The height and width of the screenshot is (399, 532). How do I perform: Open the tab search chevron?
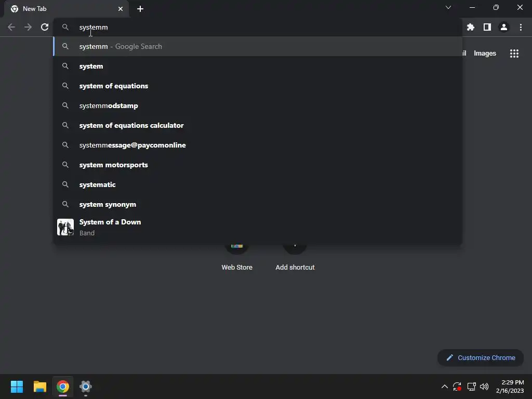tap(448, 7)
